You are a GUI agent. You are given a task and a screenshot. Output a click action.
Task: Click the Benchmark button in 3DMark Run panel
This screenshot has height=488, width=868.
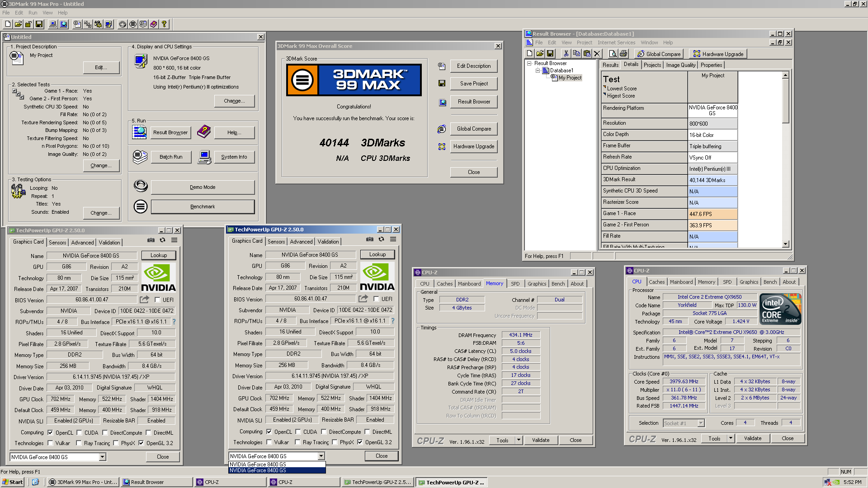pos(203,206)
